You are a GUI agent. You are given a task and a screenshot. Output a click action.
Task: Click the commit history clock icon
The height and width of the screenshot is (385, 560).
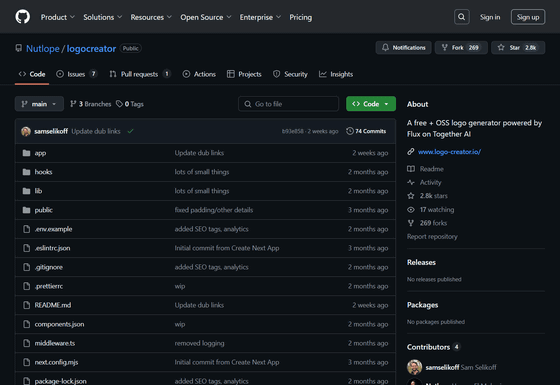pos(350,131)
